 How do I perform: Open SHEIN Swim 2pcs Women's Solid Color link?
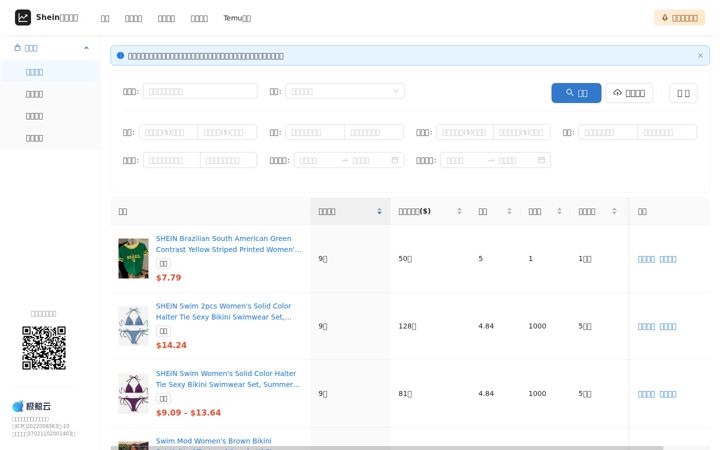(x=224, y=311)
